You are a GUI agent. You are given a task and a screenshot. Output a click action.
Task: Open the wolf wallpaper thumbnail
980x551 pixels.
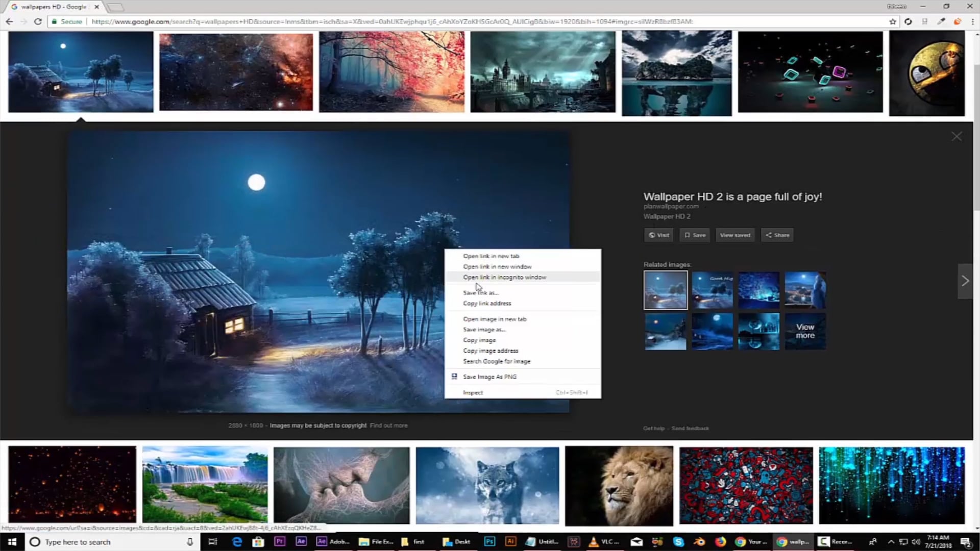(x=487, y=486)
